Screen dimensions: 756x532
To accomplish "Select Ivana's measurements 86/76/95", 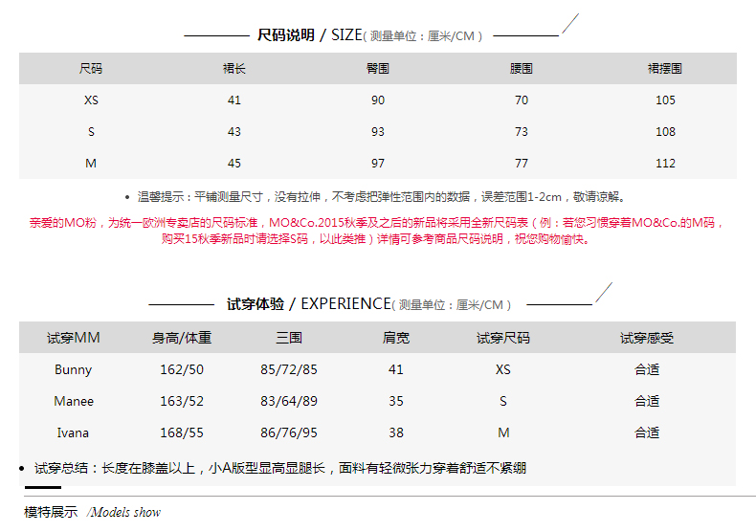I will 289,432.
